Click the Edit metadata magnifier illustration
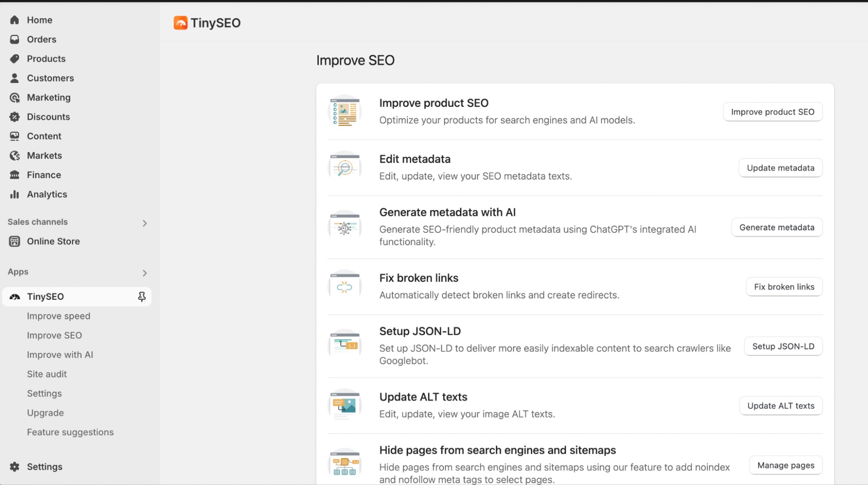The width and height of the screenshot is (868, 485). click(x=345, y=167)
